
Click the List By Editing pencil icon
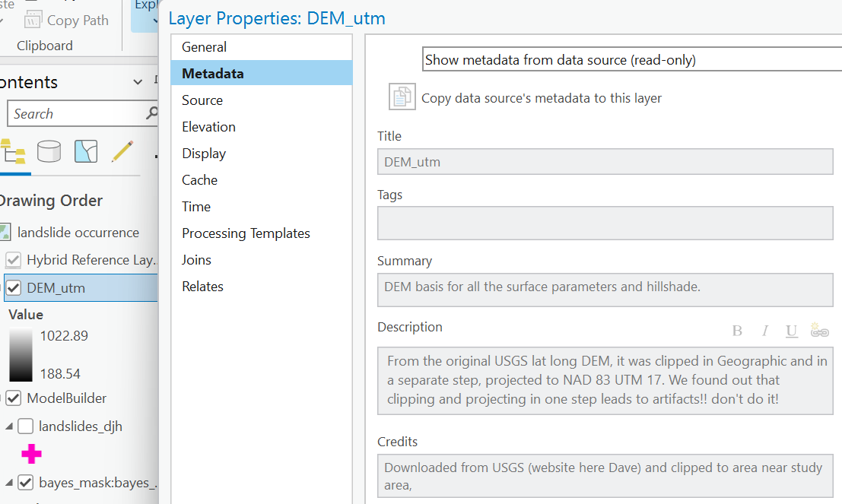122,152
